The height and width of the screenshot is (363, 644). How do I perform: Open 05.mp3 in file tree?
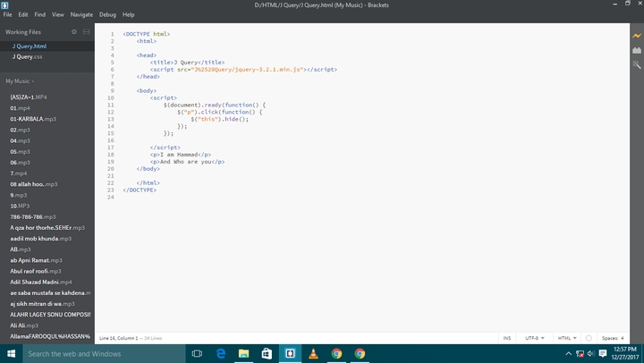click(20, 151)
